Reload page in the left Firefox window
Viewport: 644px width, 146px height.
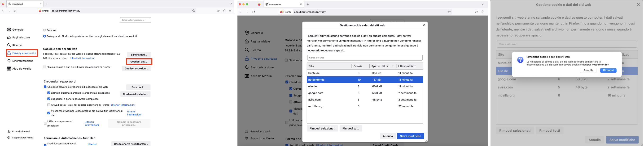[15, 11]
